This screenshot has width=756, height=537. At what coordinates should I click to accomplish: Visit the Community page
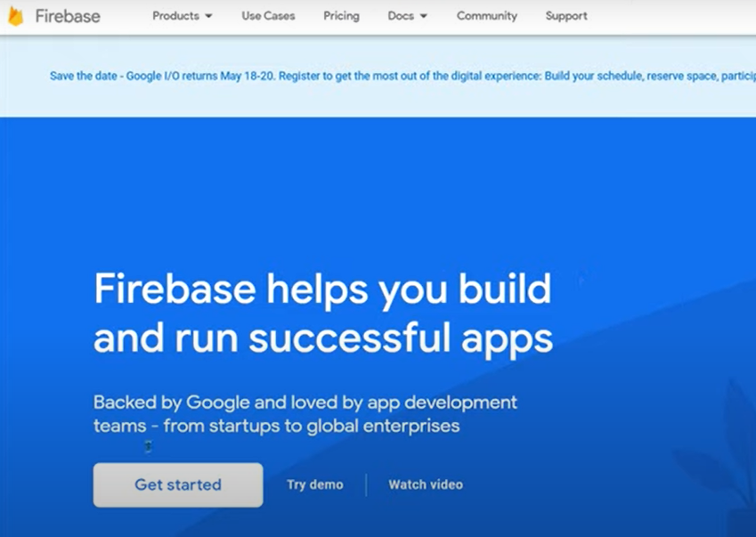487,16
